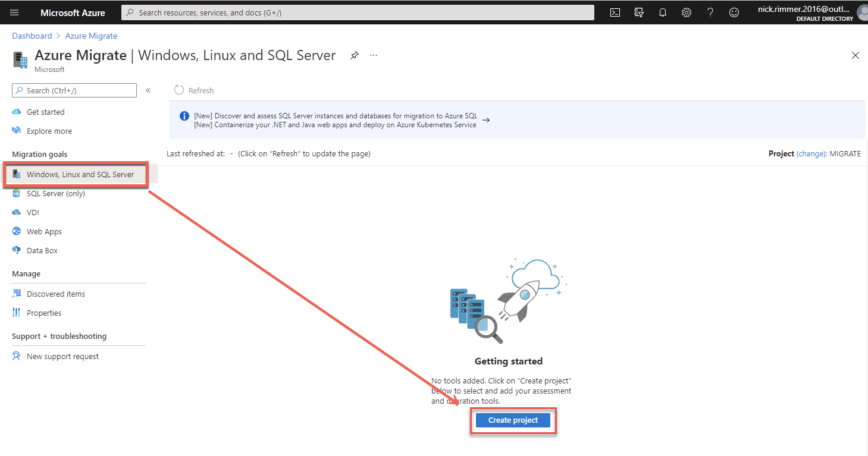This screenshot has height=456, width=868.
Task: Open the ellipsis more options menu
Action: pos(374,55)
